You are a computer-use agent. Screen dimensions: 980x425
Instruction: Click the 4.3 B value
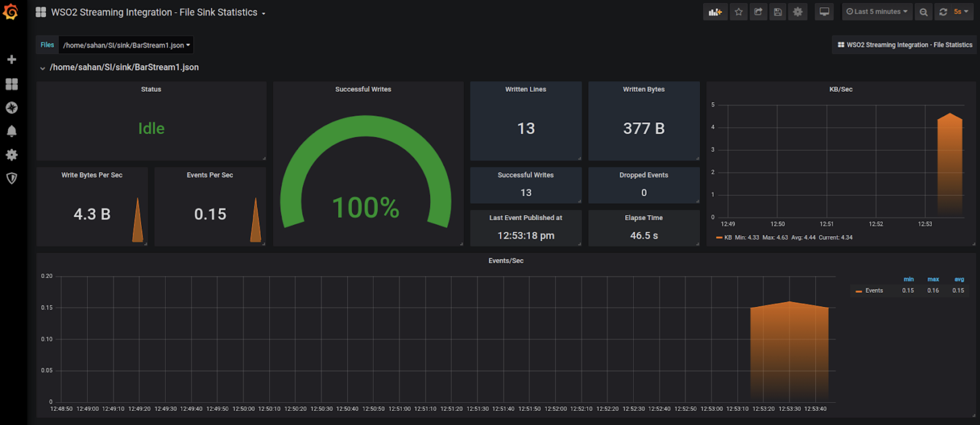[x=92, y=214]
